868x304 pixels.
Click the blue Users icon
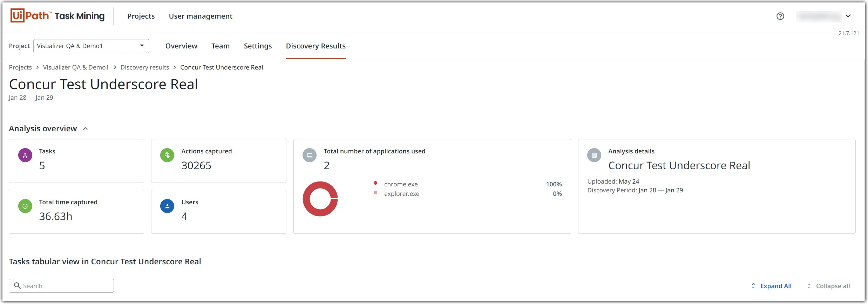(x=167, y=206)
